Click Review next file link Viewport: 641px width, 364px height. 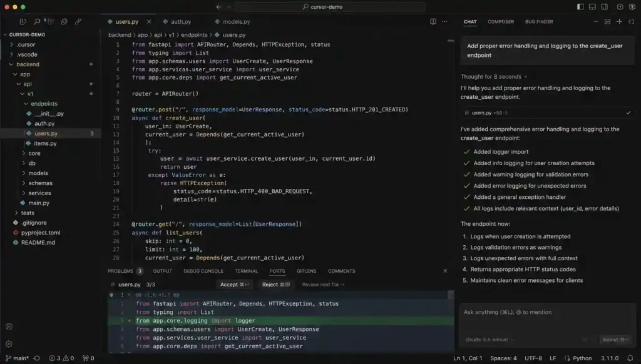coord(323,285)
